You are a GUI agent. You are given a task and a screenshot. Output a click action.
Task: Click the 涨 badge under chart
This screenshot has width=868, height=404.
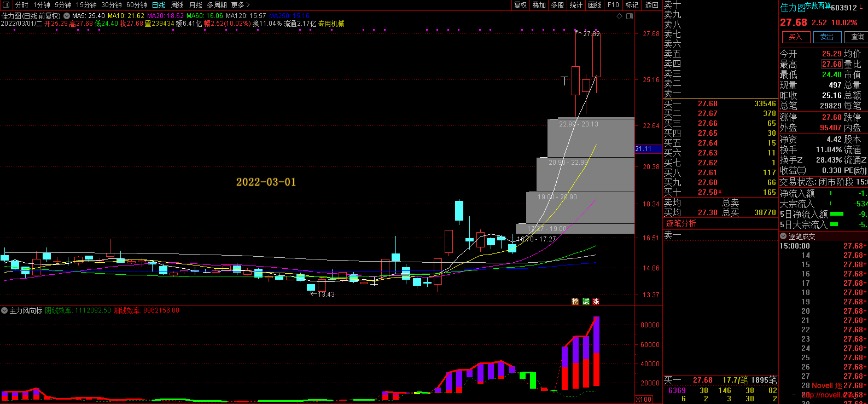(596, 302)
